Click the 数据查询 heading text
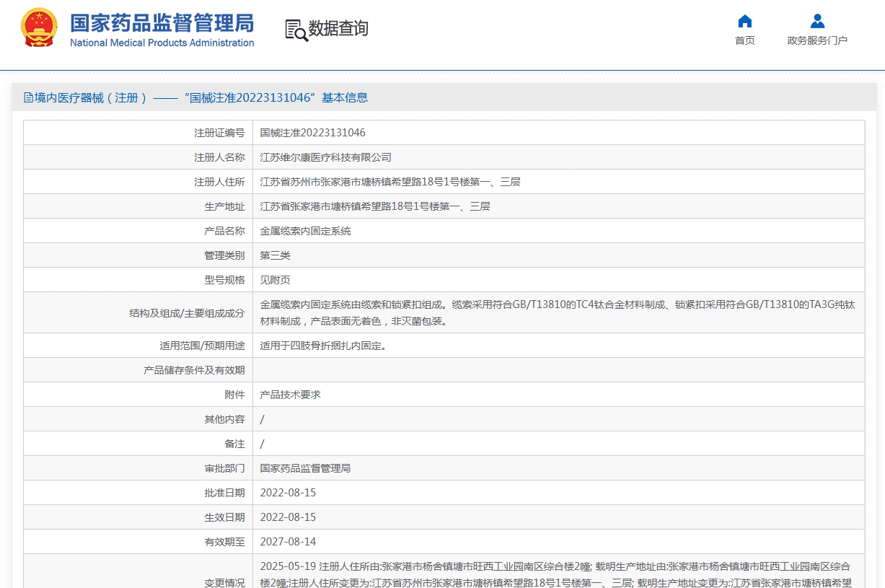 (x=338, y=29)
